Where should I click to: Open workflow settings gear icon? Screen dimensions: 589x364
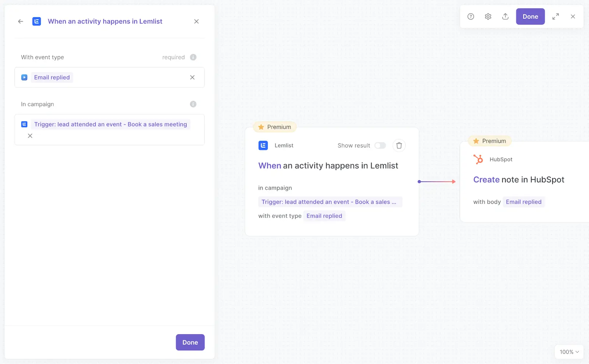point(488,17)
